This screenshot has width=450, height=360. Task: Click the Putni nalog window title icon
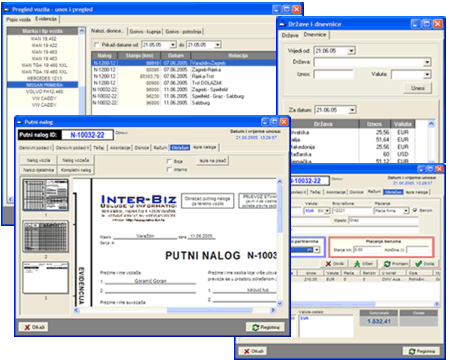(x=19, y=122)
